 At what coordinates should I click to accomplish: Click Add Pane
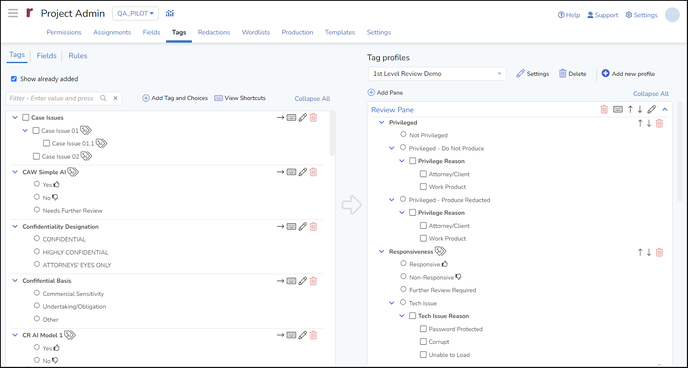[385, 93]
